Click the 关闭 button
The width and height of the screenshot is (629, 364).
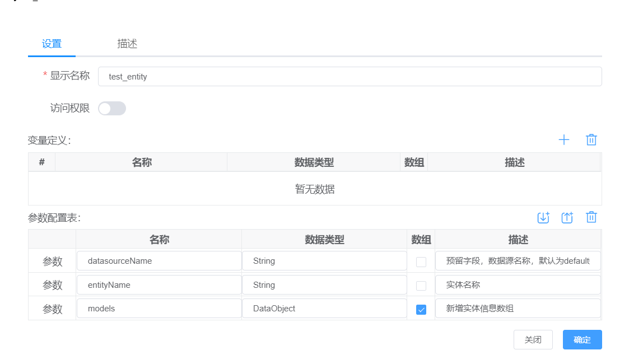pyautogui.click(x=533, y=339)
